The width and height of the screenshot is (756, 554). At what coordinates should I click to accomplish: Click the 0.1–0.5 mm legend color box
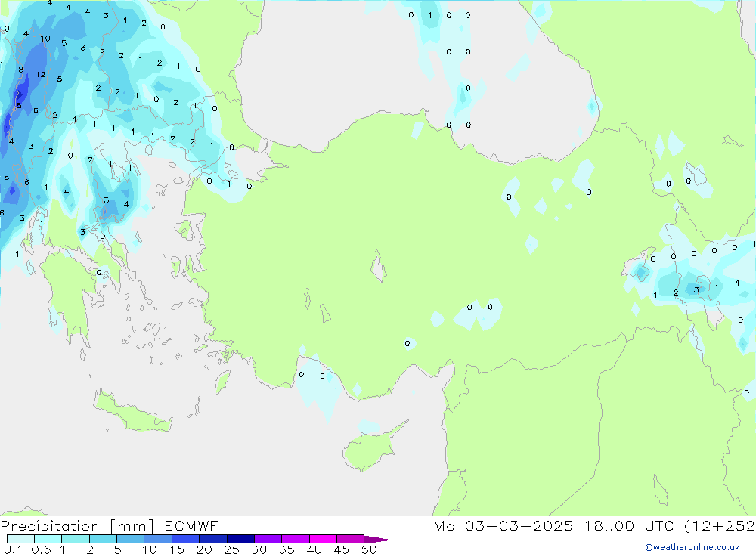tap(20, 539)
